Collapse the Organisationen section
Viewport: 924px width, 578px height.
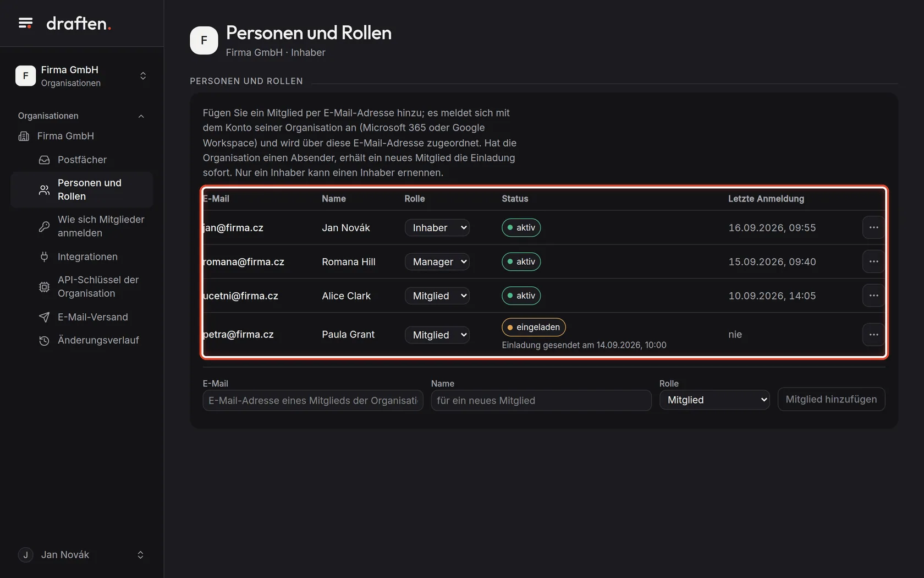[141, 116]
